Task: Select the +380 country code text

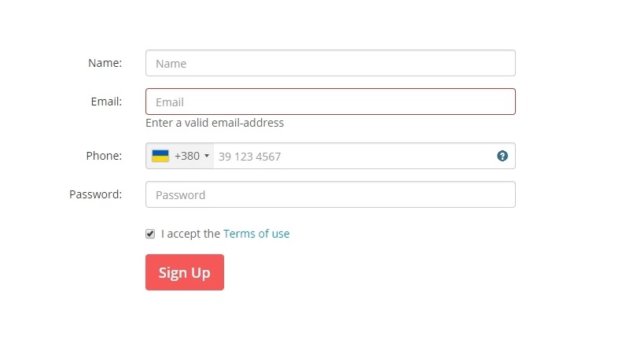Action: point(187,156)
